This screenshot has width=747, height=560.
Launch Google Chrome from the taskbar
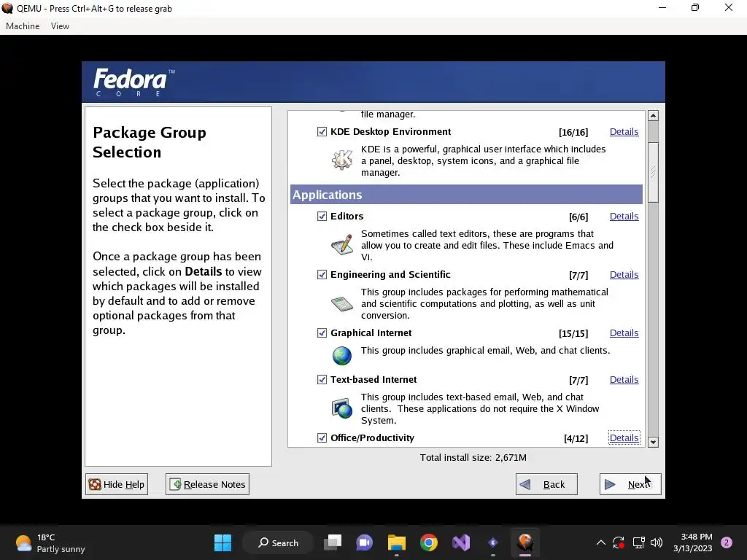(x=429, y=542)
